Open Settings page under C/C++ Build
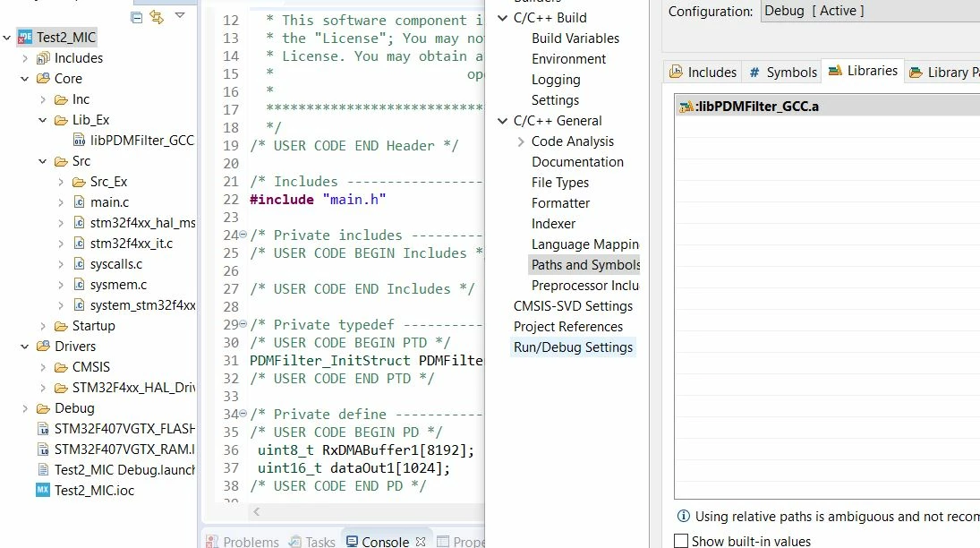The width and height of the screenshot is (980, 548). [555, 100]
